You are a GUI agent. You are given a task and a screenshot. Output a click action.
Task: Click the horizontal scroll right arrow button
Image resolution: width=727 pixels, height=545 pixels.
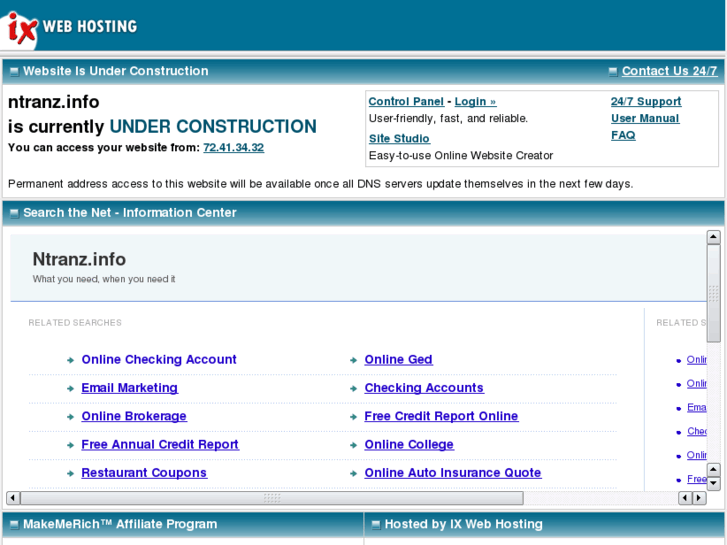[699, 498]
